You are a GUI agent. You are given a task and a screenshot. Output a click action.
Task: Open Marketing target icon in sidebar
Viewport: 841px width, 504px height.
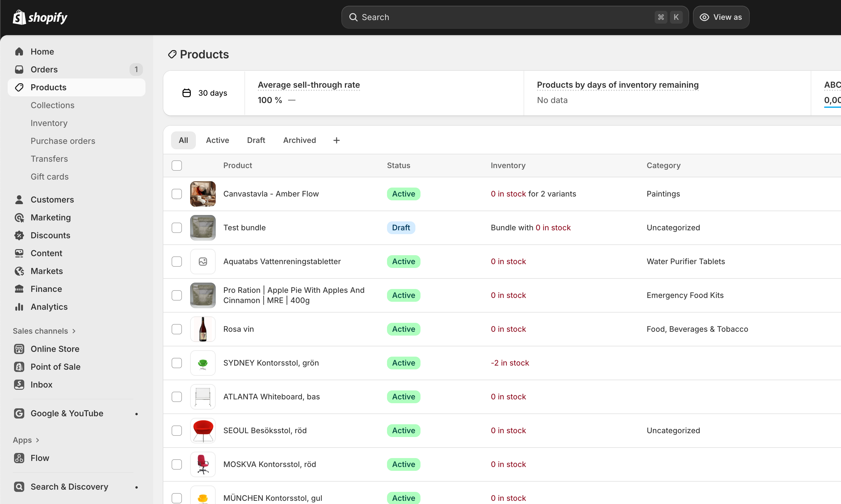[19, 217]
